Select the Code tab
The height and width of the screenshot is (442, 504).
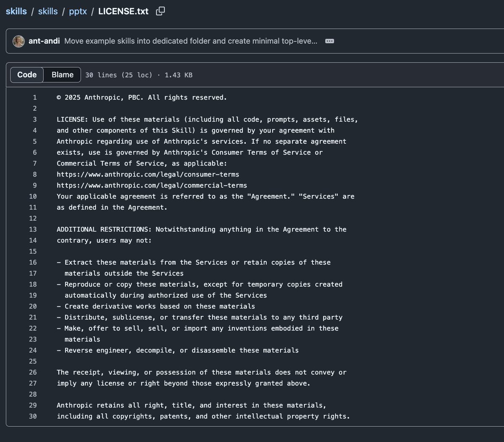point(27,75)
